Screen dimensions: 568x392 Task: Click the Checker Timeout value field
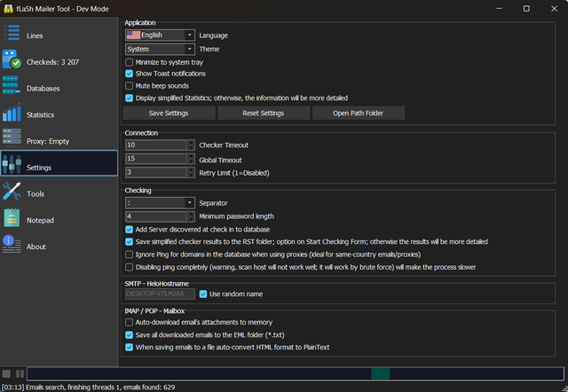coord(156,145)
